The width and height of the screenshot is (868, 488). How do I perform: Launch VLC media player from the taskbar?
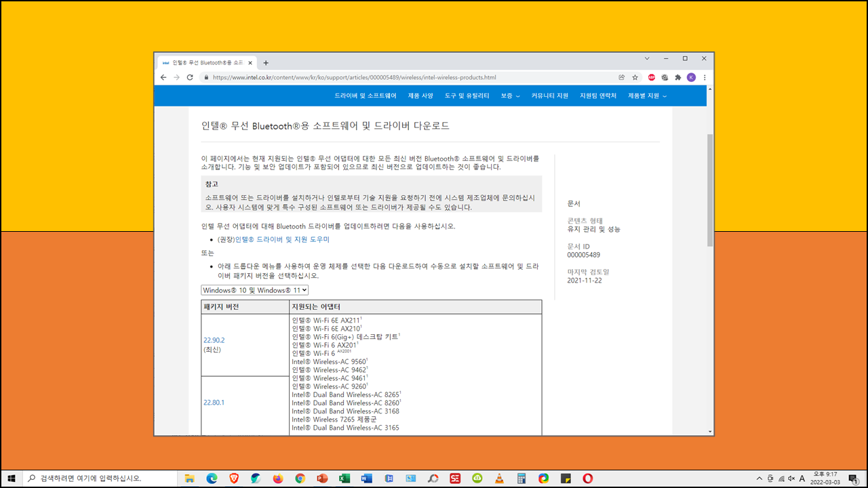(500, 479)
